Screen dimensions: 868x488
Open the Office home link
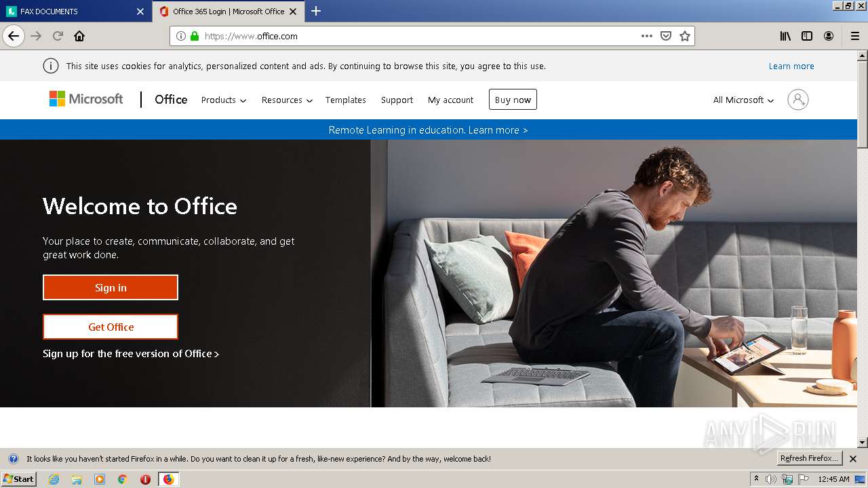click(x=171, y=100)
